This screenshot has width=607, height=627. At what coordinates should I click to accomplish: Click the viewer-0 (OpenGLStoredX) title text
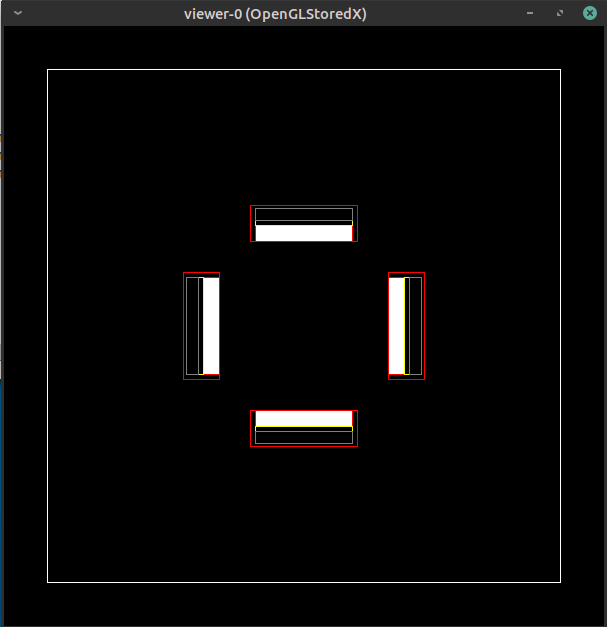coord(275,14)
